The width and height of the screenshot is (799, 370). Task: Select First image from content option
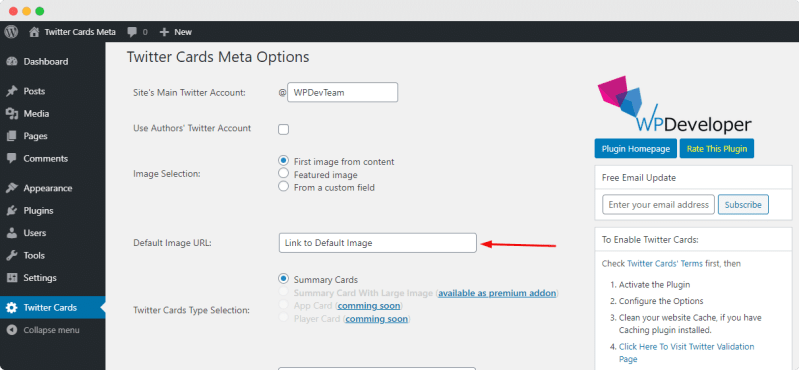point(283,161)
